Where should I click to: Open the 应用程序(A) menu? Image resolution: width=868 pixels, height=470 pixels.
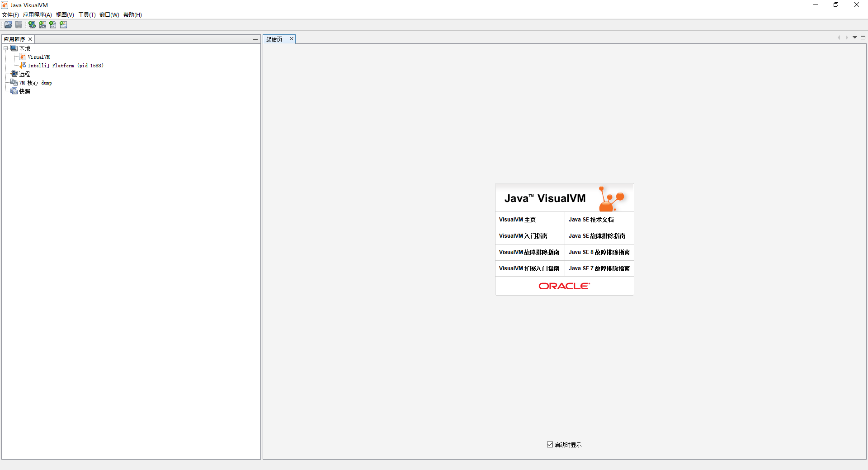pos(38,15)
